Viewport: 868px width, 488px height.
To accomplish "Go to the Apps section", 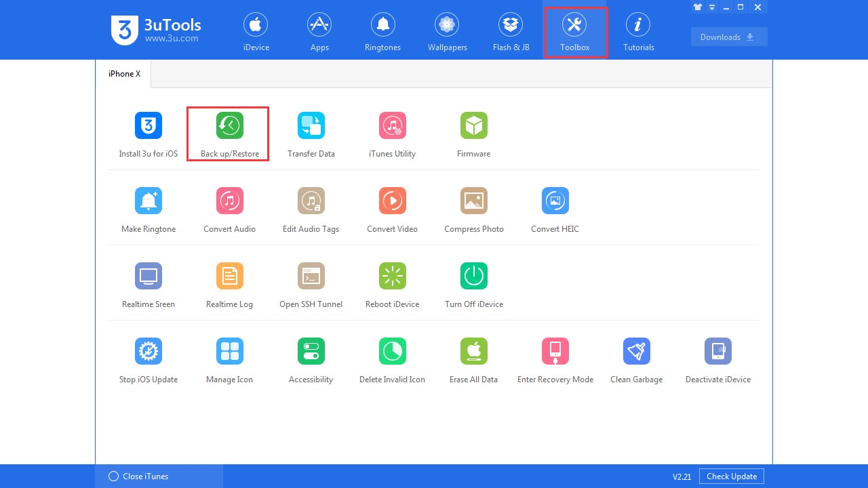I will (319, 32).
